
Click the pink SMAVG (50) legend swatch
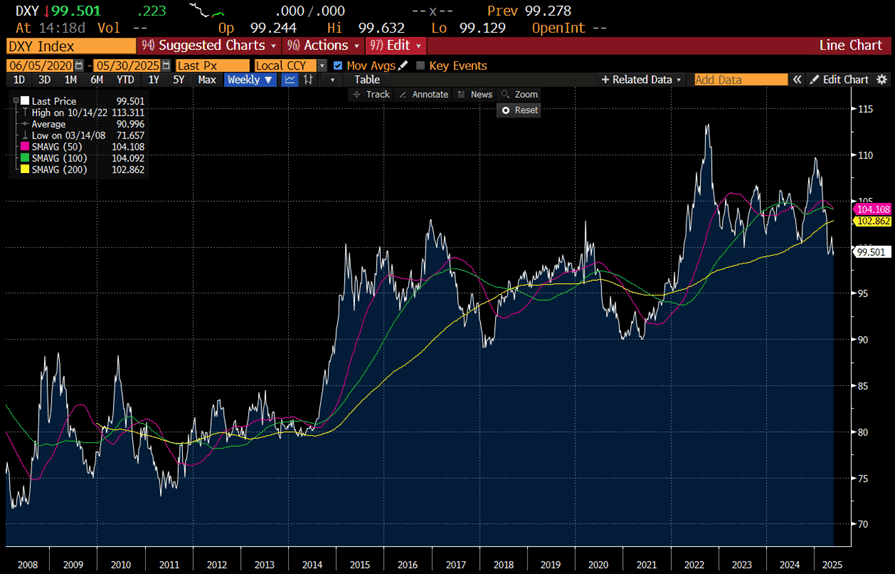point(25,146)
